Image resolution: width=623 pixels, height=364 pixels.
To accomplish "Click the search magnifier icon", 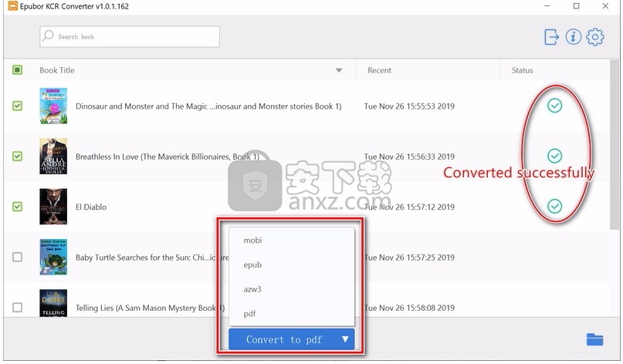I will [48, 35].
